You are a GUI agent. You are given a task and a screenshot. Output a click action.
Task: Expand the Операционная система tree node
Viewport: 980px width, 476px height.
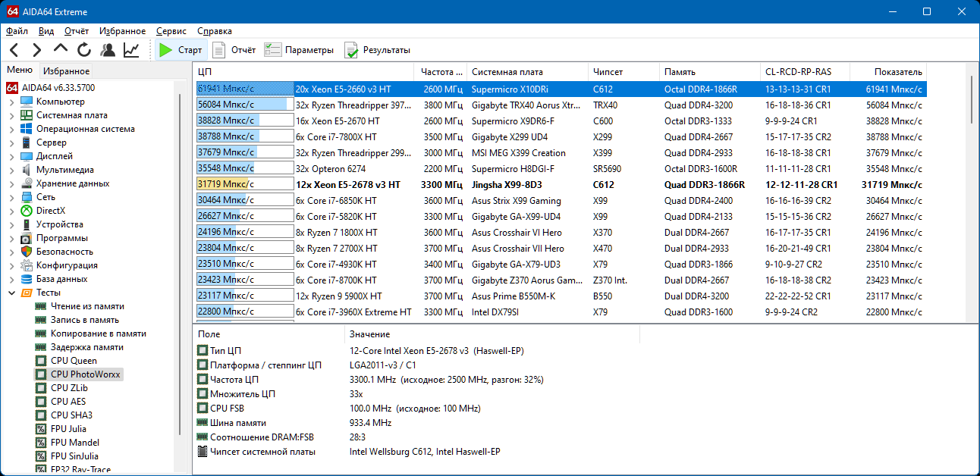coord(11,129)
